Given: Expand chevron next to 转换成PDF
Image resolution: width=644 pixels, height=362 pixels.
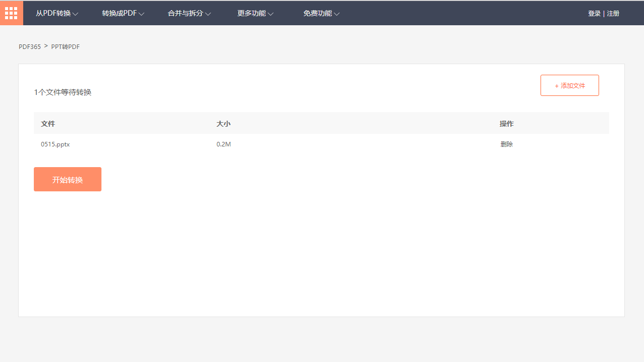Looking at the screenshot, I should (142, 14).
